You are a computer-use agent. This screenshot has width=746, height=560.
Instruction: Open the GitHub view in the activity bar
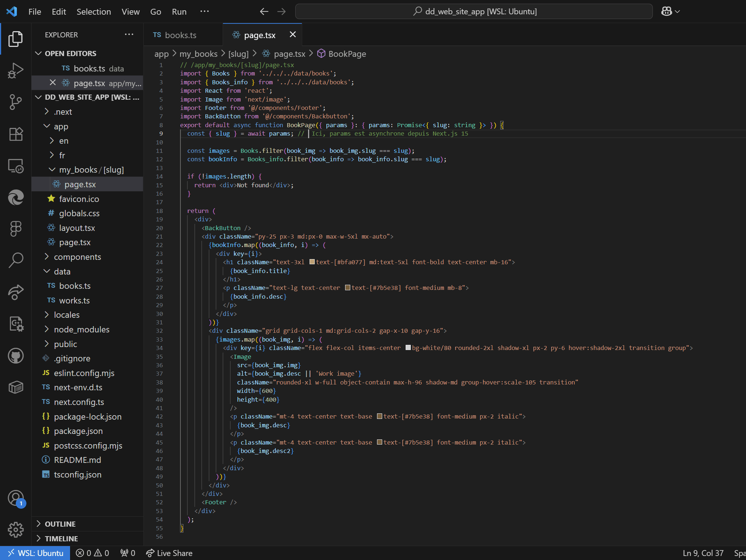point(15,355)
